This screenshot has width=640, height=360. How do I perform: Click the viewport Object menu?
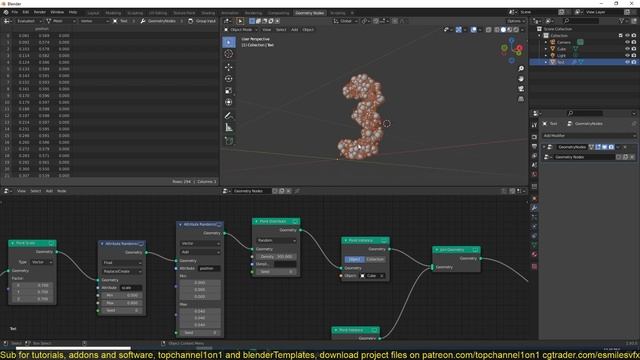(308, 30)
